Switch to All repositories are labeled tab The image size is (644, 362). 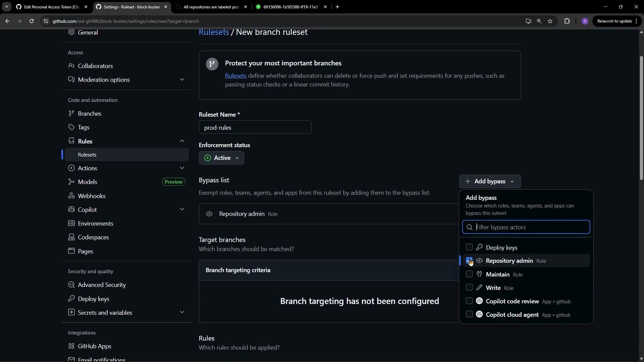[x=212, y=7]
